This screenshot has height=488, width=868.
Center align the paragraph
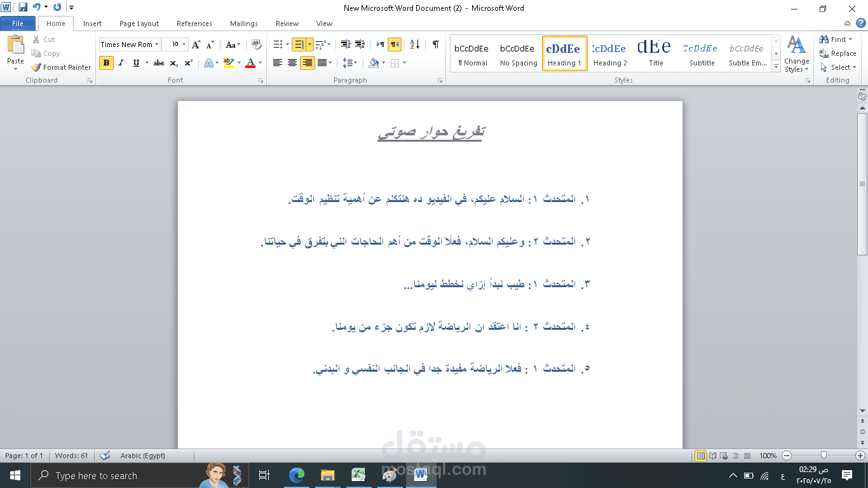point(292,63)
